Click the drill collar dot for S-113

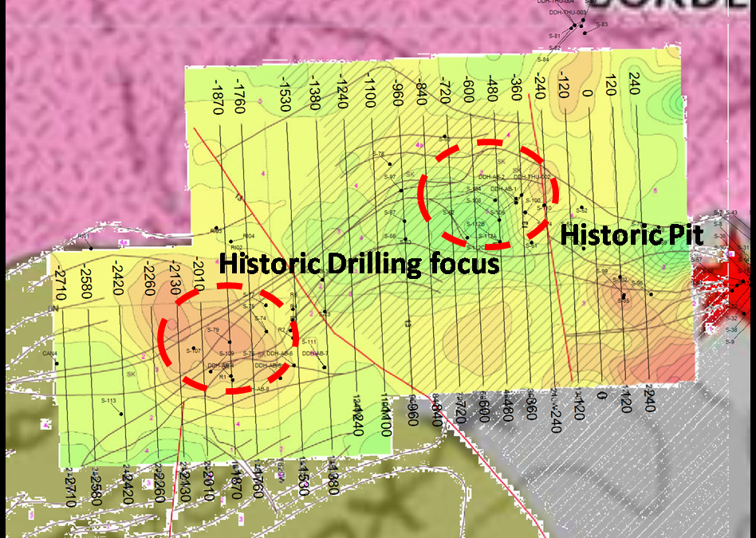(121, 414)
